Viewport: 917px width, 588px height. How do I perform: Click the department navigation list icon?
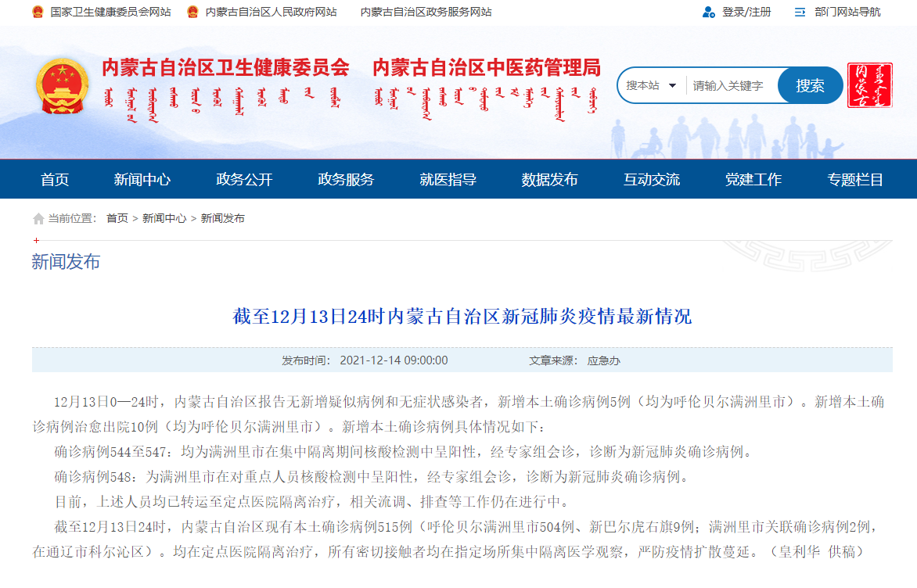[800, 12]
